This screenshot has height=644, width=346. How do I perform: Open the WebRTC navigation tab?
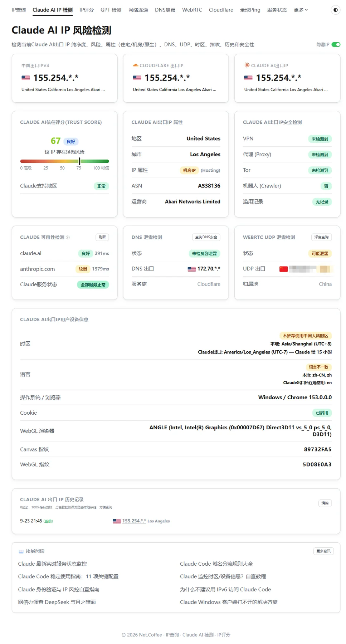[x=192, y=10]
